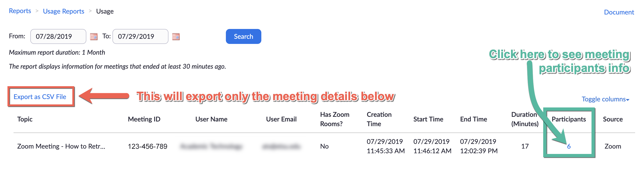Click the Topic column header
644x178 pixels.
[25, 119]
